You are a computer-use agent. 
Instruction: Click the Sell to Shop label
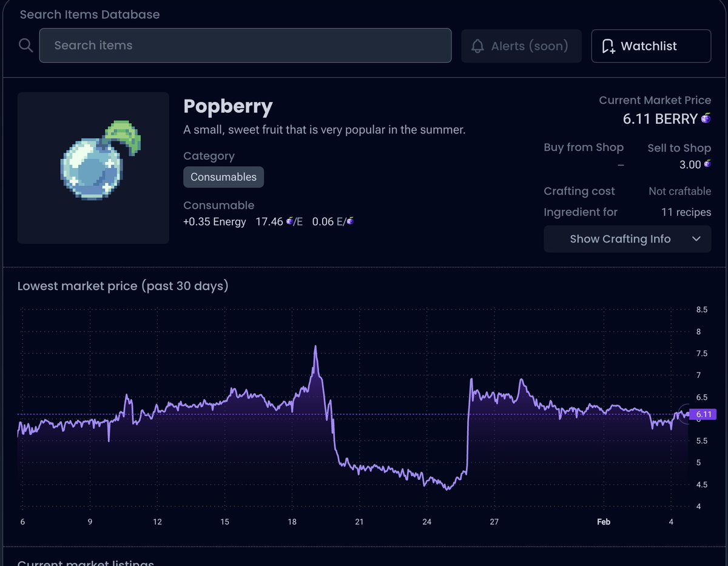679,148
